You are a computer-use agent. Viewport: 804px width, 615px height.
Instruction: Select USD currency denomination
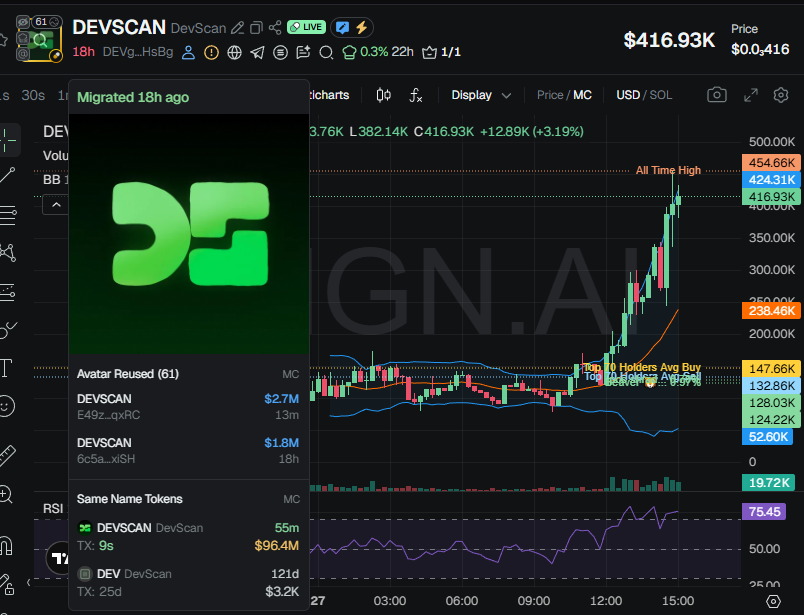[628, 95]
